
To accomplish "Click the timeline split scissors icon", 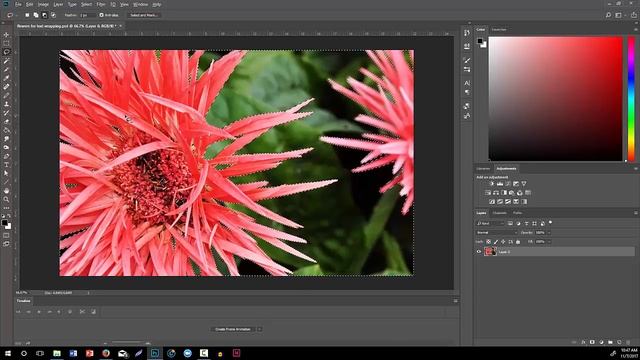I will [x=82, y=311].
